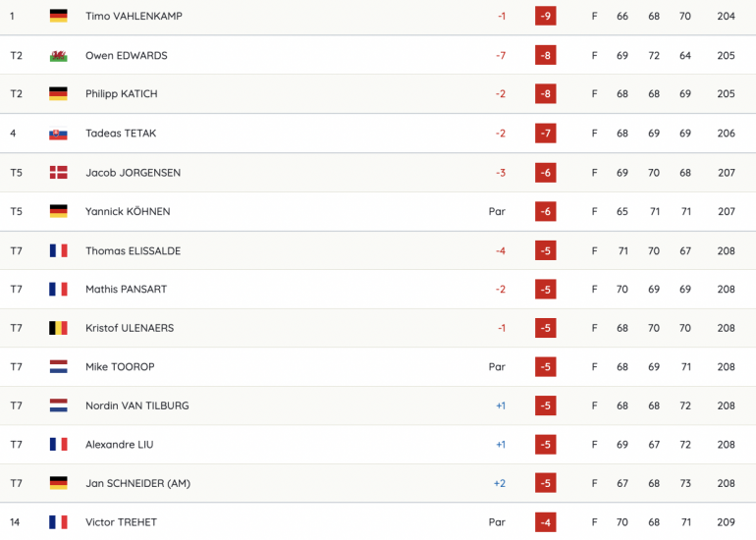Click Jacob JORGENSEN's row position T5
The height and width of the screenshot is (540, 756).
(x=17, y=173)
